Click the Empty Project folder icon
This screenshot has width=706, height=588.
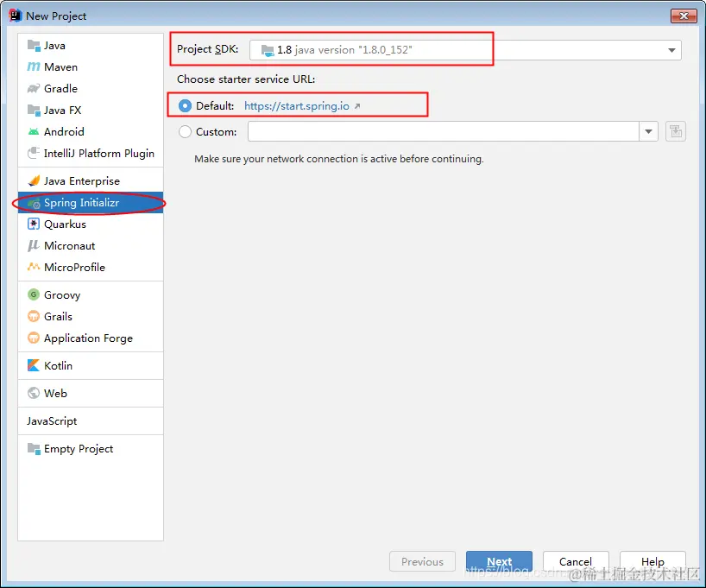[x=34, y=449]
